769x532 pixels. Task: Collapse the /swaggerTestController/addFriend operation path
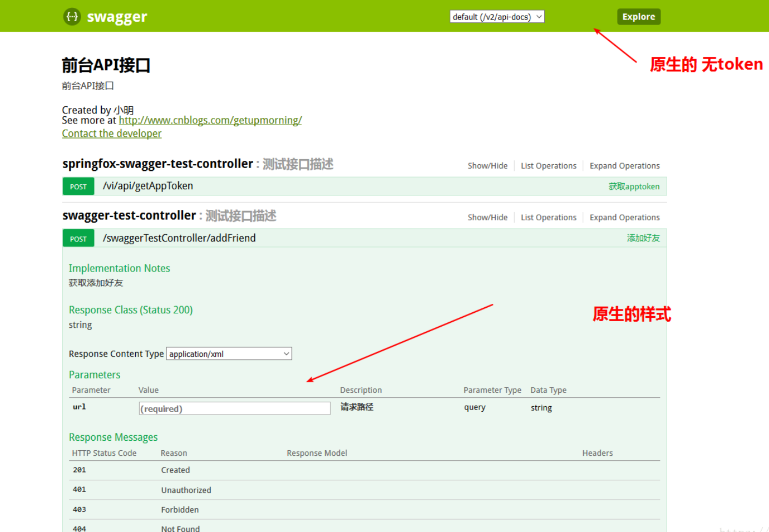coord(179,238)
